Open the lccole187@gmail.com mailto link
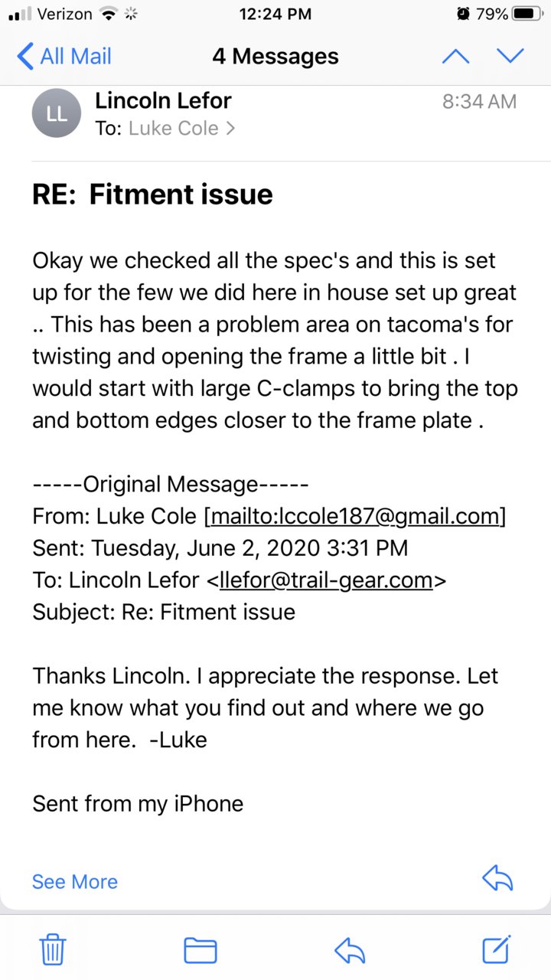 (355, 516)
